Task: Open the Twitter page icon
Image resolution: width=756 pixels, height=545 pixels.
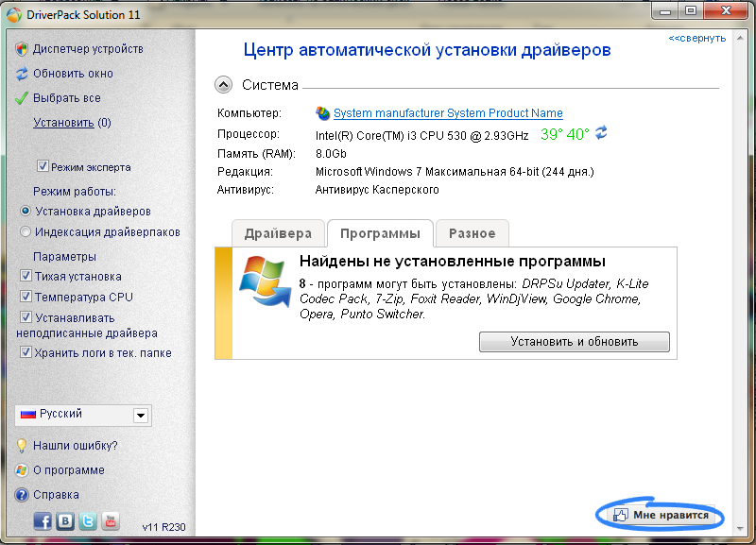Action: pos(88,520)
